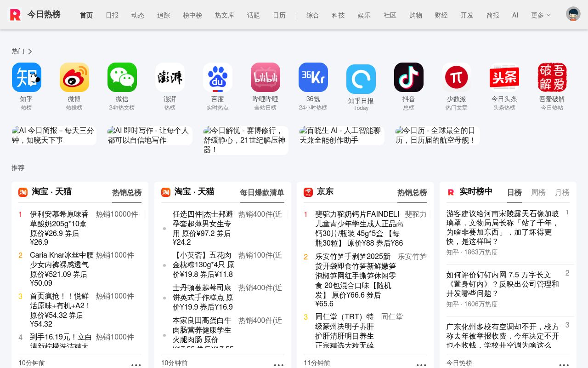
Task: Open the 知乎 app icon
Action: pos(27,77)
